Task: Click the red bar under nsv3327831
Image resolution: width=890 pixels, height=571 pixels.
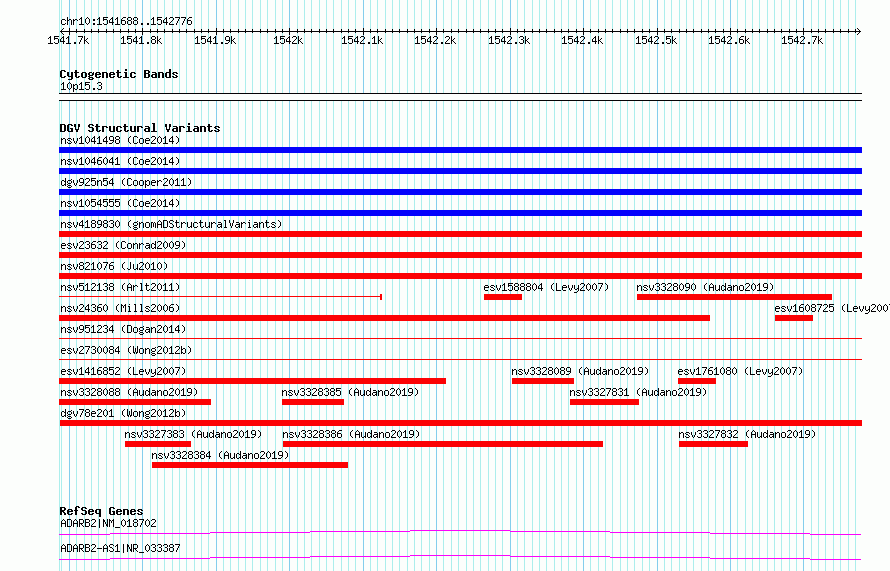Action: click(604, 402)
